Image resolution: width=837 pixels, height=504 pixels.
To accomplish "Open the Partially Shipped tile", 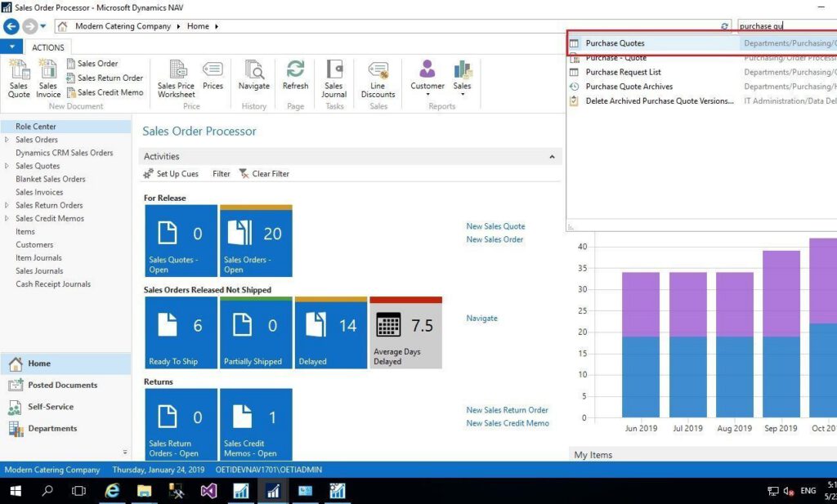I will click(x=256, y=332).
